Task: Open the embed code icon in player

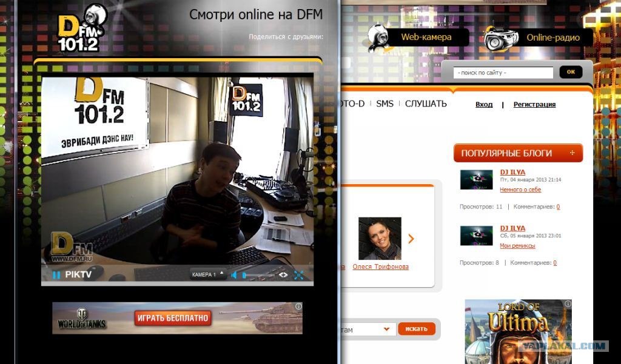Action: point(283,274)
